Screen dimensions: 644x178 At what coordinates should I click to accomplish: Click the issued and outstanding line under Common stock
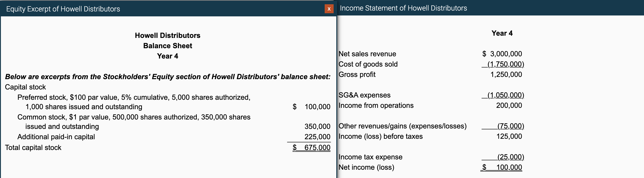(x=62, y=126)
